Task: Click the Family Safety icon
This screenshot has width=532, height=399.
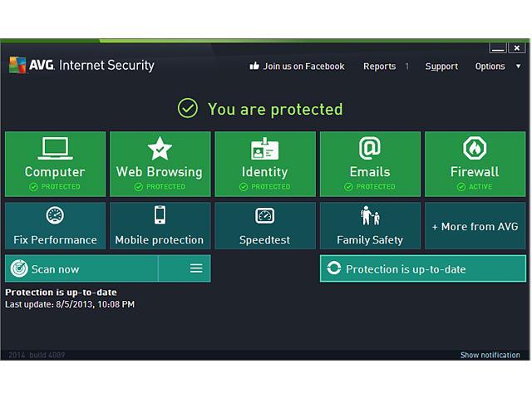Action: 370,216
